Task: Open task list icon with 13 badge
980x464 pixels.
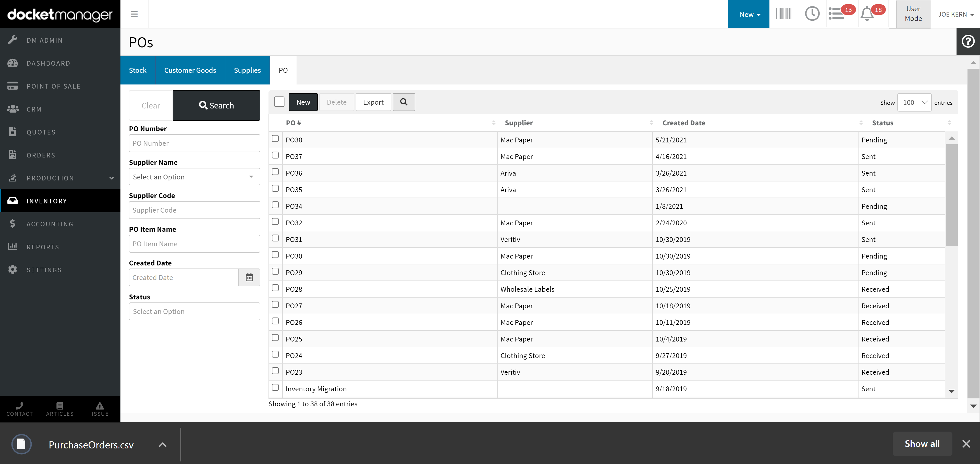Action: [837, 14]
